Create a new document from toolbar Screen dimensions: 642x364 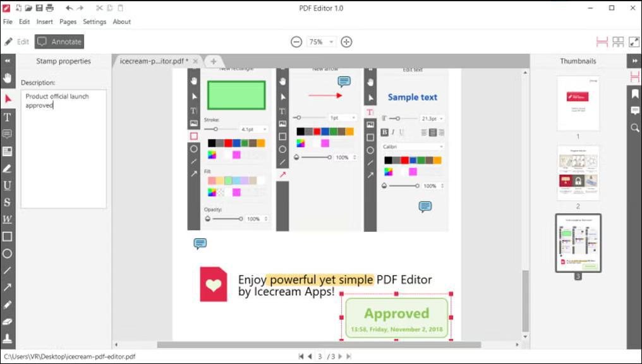pyautogui.click(x=18, y=8)
